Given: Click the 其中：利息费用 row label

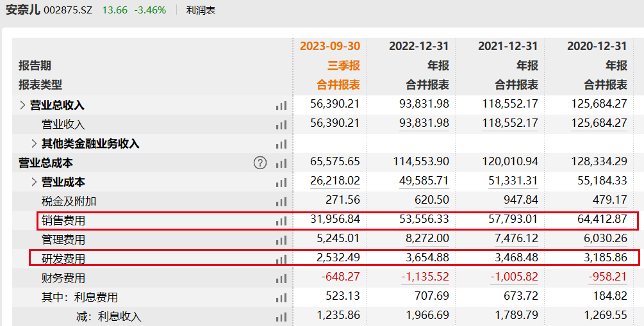Looking at the screenshot, I should click(x=79, y=297).
